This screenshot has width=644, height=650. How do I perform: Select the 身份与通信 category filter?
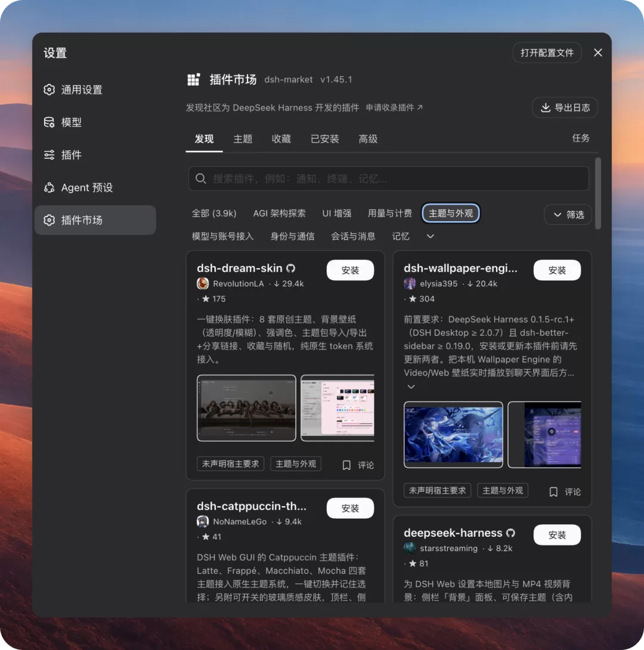pos(292,236)
